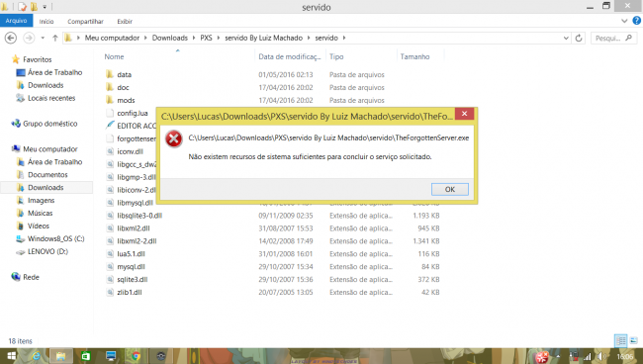Expand the address bar history dropdown
This screenshot has height=364, width=643.
(566, 38)
